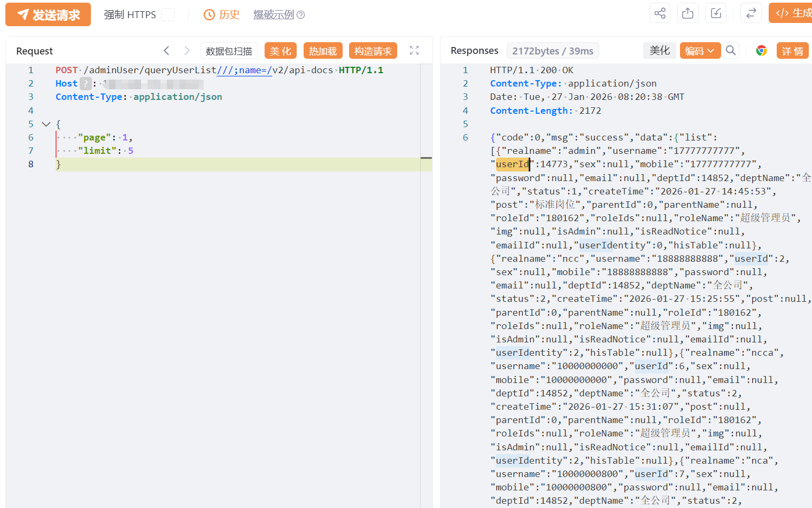Click the response search magnifier icon
Image resolution: width=812 pixels, height=508 pixels.
pyautogui.click(x=731, y=51)
